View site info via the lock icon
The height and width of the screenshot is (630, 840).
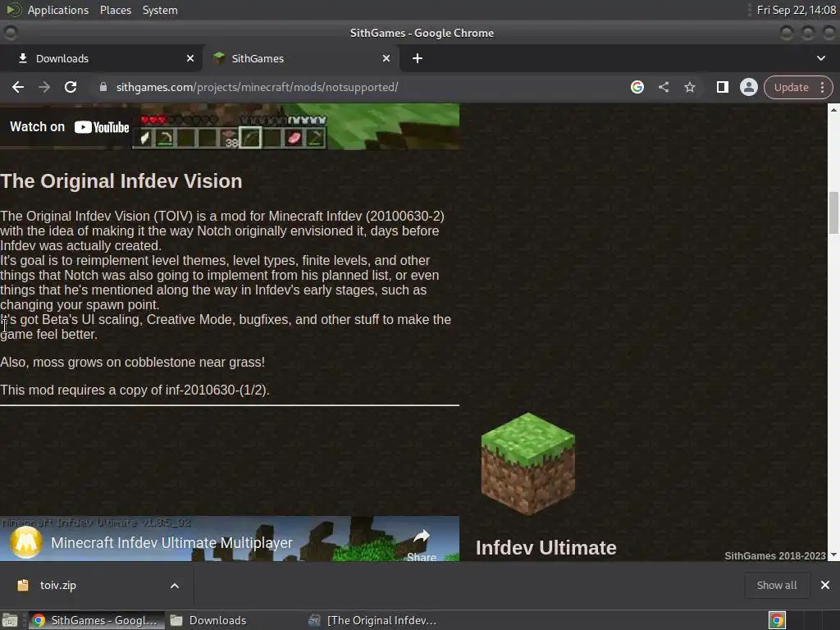tap(103, 87)
